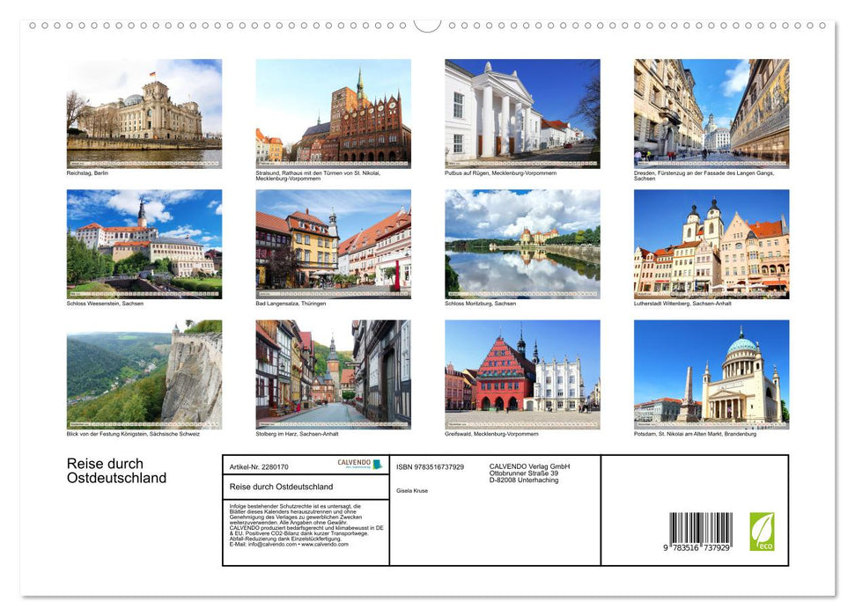Image resolution: width=855 pixels, height=616 pixels.
Task: Select the Putbus auf Rügen image
Action: tap(522, 113)
